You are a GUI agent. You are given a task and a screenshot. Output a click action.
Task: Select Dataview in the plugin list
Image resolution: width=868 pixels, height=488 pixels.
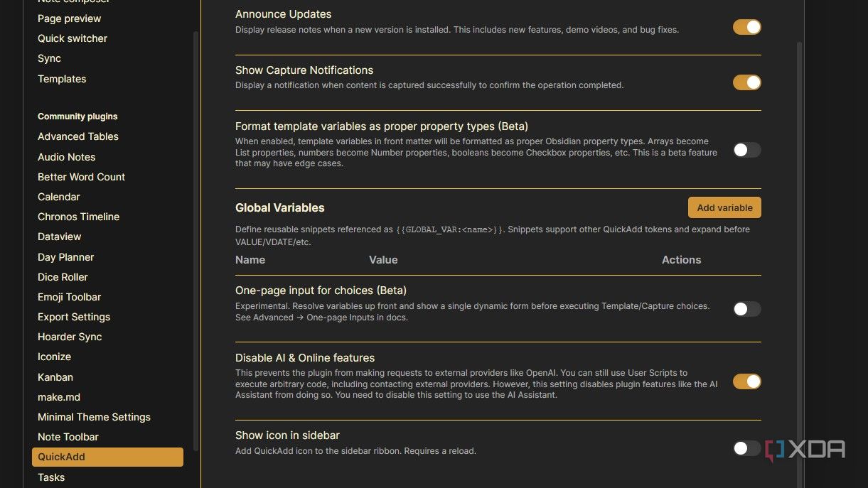pos(60,237)
